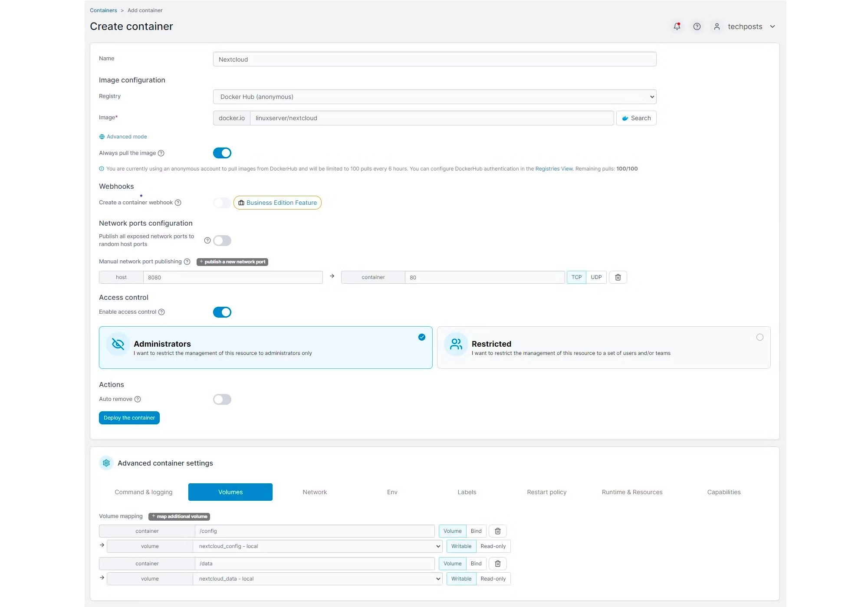The height and width of the screenshot is (607, 868).
Task: Click the notifications bell icon
Action: [x=677, y=26]
